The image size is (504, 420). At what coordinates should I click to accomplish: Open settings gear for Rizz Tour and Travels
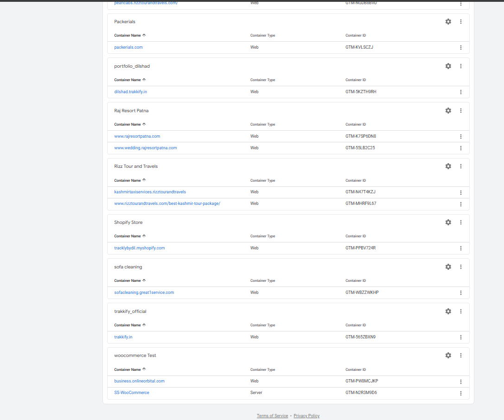(448, 166)
